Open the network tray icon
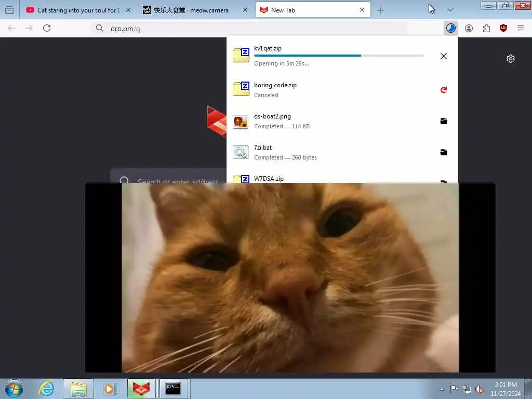Viewport: 532px width, 399px height. tap(467, 389)
